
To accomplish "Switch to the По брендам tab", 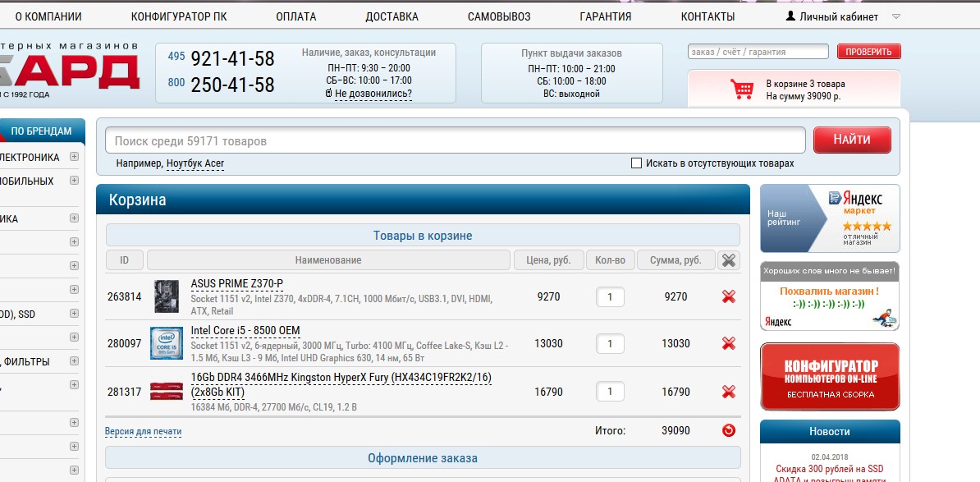I will tap(41, 131).
